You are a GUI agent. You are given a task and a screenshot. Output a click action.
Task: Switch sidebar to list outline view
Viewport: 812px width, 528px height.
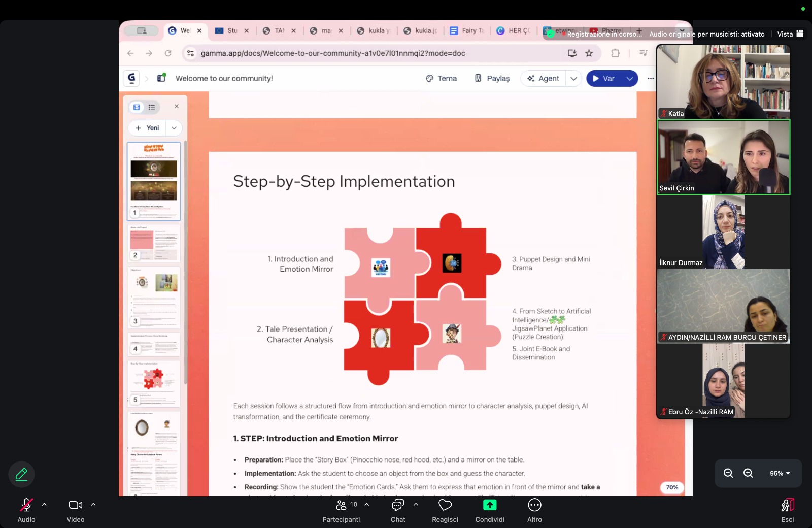(x=152, y=107)
